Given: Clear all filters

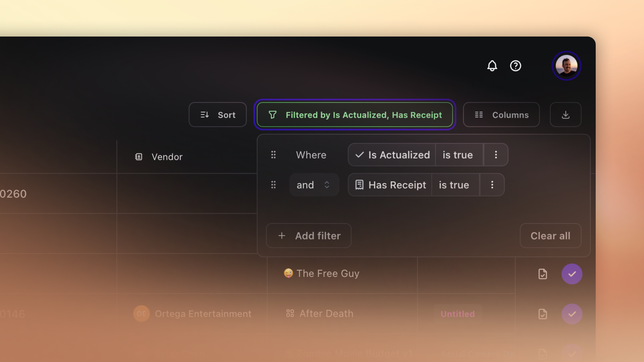Looking at the screenshot, I should click(x=550, y=236).
